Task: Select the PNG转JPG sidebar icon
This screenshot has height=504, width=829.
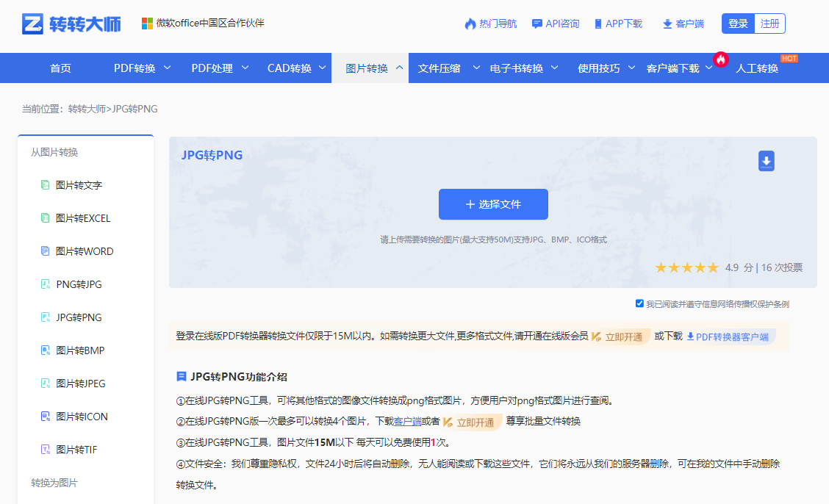Action: click(x=46, y=284)
